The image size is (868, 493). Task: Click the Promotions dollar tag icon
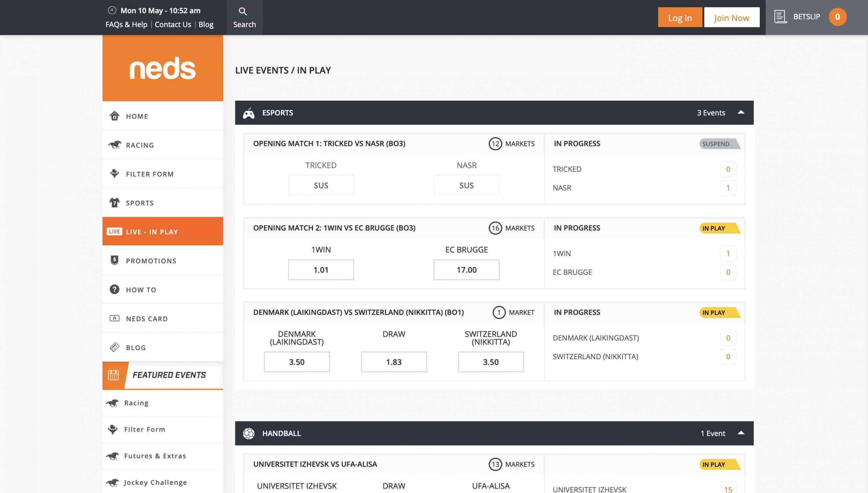(114, 260)
